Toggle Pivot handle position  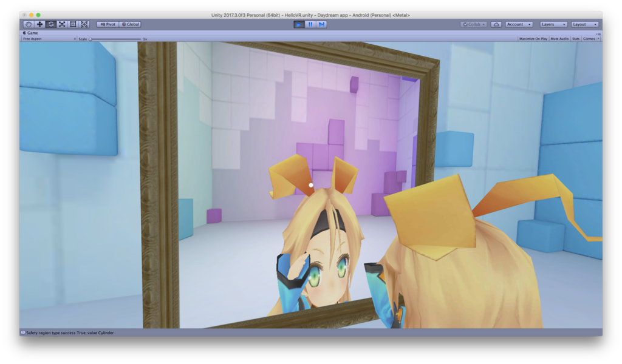point(108,24)
